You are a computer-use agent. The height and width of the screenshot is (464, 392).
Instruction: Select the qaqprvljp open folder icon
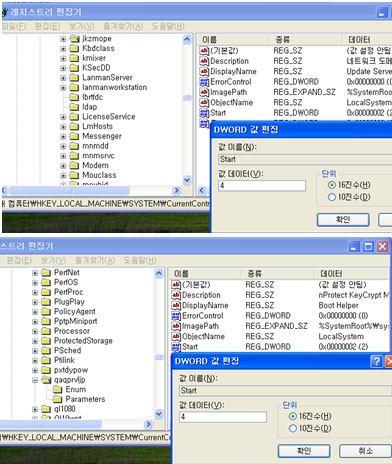tap(46, 380)
